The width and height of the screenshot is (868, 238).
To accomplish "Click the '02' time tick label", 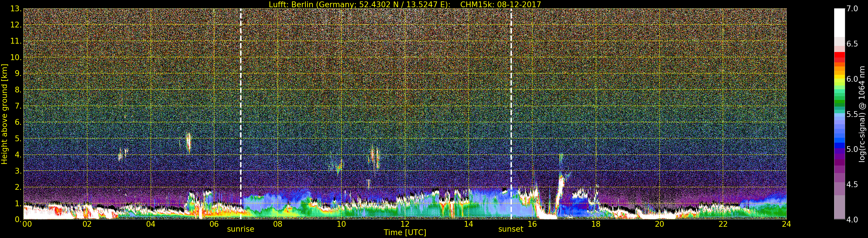I will pos(87,224).
